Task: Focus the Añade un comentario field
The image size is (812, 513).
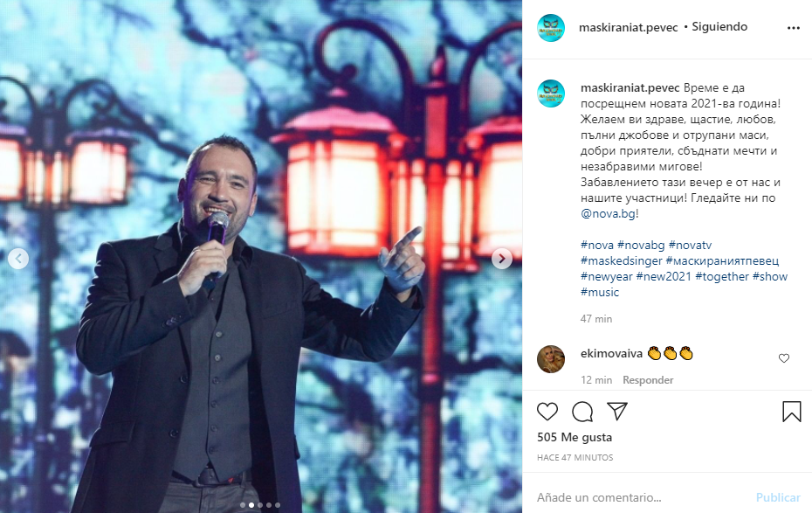Action: (x=642, y=497)
